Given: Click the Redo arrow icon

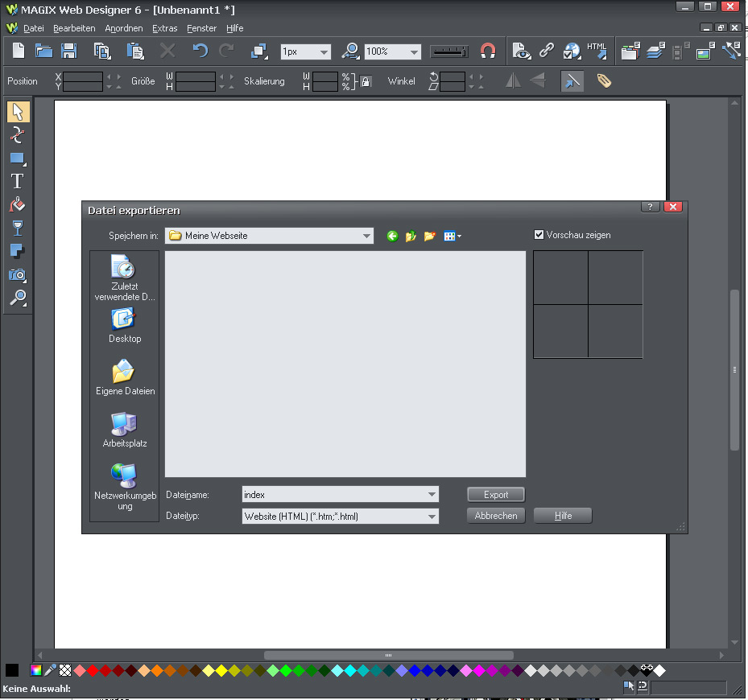Looking at the screenshot, I should pos(226,51).
